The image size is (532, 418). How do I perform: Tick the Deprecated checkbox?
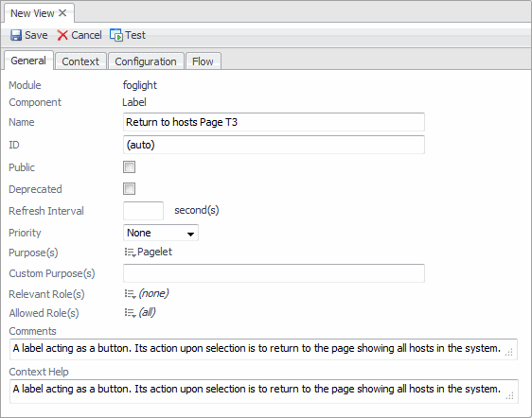130,189
